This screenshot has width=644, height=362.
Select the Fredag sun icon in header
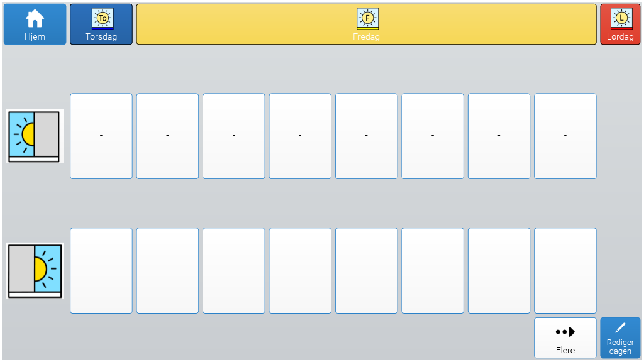(367, 19)
